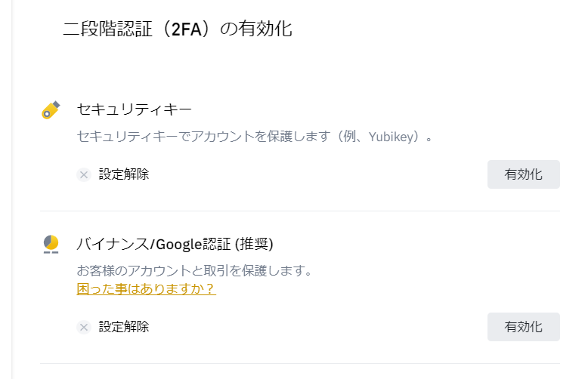
Task: Click the お客様のアカウントと取引を保護します description
Action: point(194,270)
